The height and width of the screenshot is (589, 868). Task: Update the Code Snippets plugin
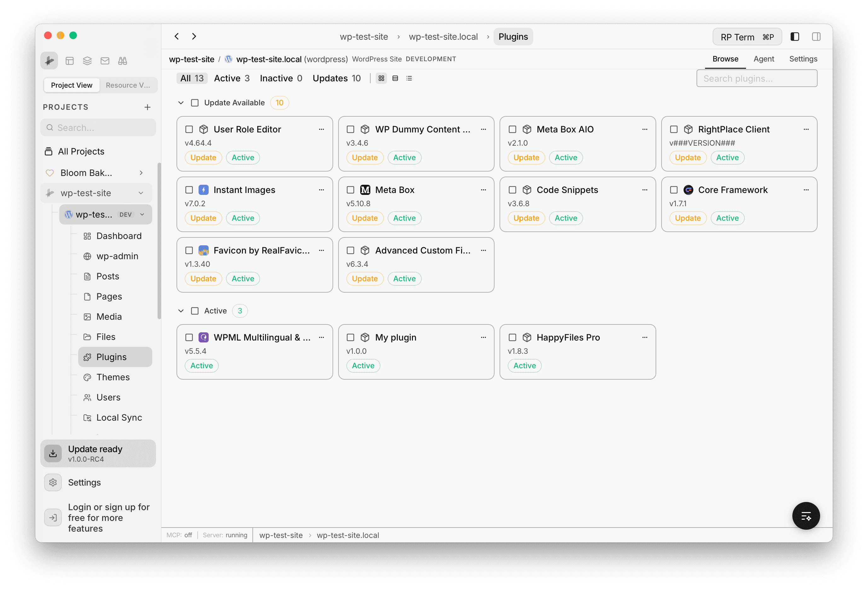pos(526,218)
